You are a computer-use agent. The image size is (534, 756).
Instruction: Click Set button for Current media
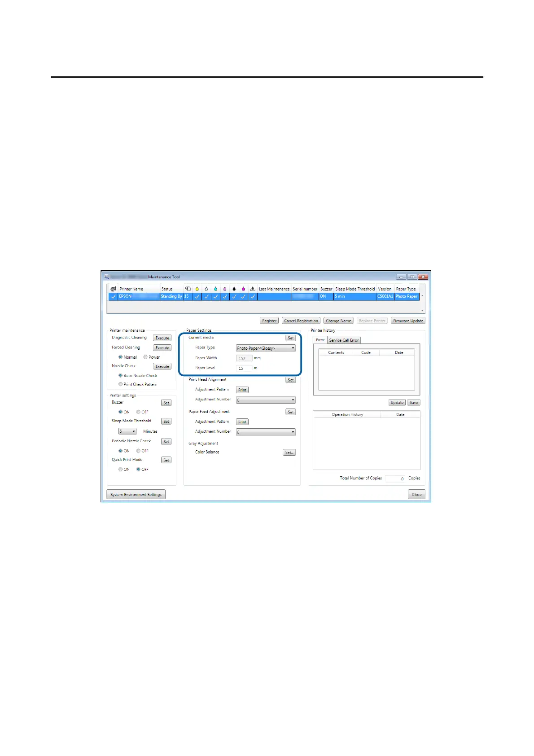click(x=291, y=338)
